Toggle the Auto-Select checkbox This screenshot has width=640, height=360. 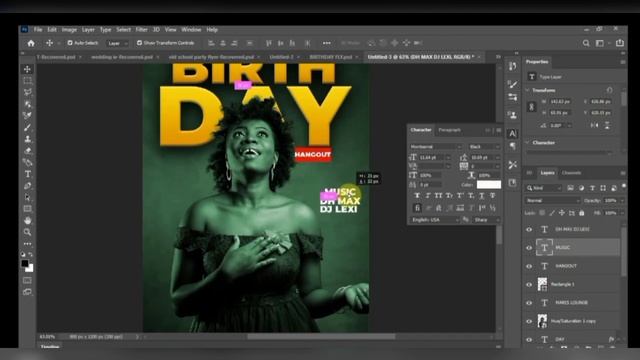tap(70, 43)
